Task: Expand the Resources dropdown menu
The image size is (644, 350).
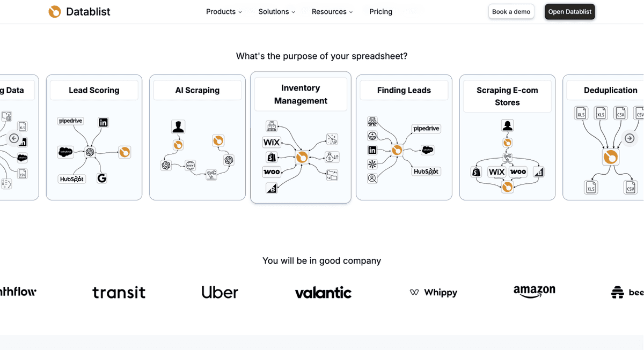Action: coord(332,12)
